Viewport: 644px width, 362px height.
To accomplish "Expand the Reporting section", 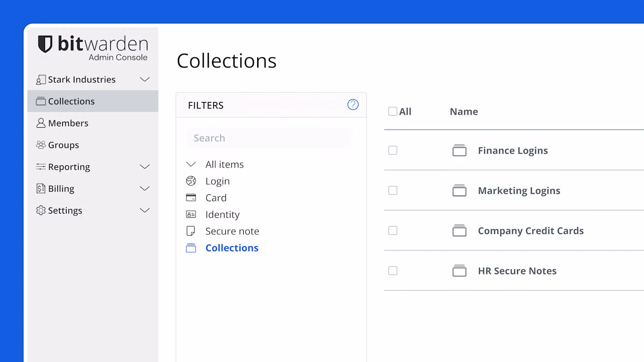I will [x=144, y=167].
